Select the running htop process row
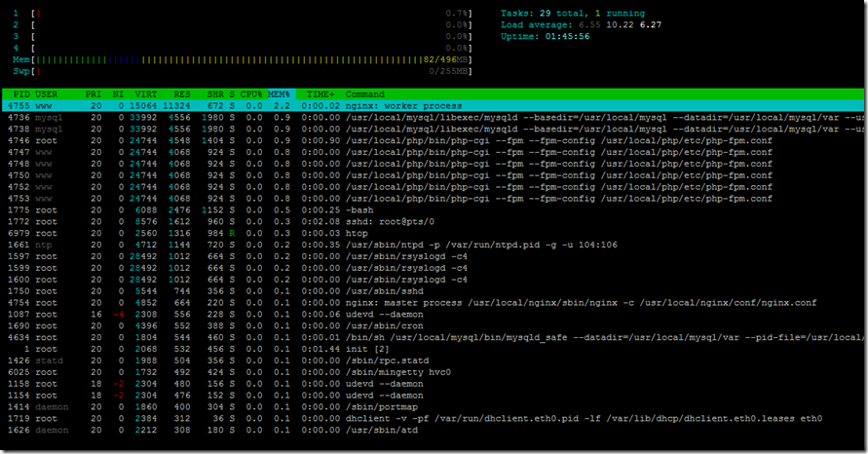The image size is (868, 454). (433, 234)
